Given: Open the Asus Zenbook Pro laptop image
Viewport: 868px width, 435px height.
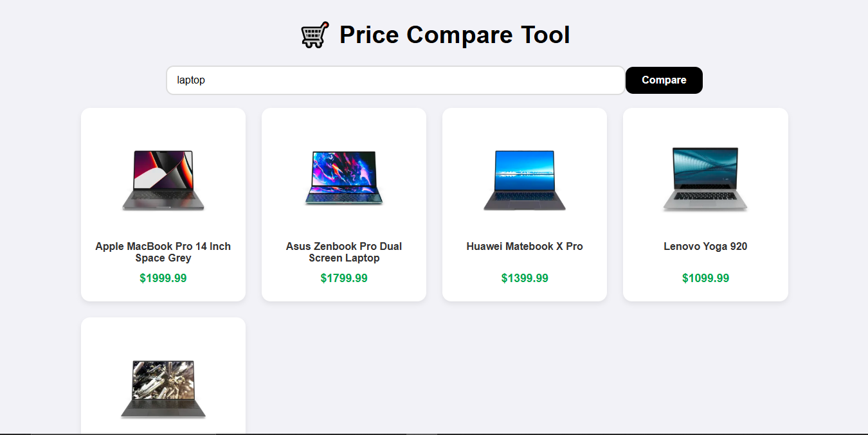Looking at the screenshot, I should 344,179.
